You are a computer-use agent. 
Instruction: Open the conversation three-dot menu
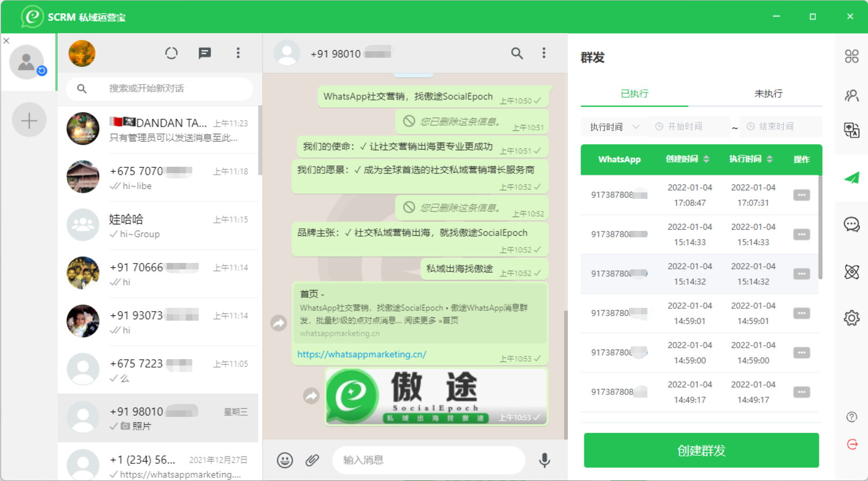pyautogui.click(x=544, y=53)
